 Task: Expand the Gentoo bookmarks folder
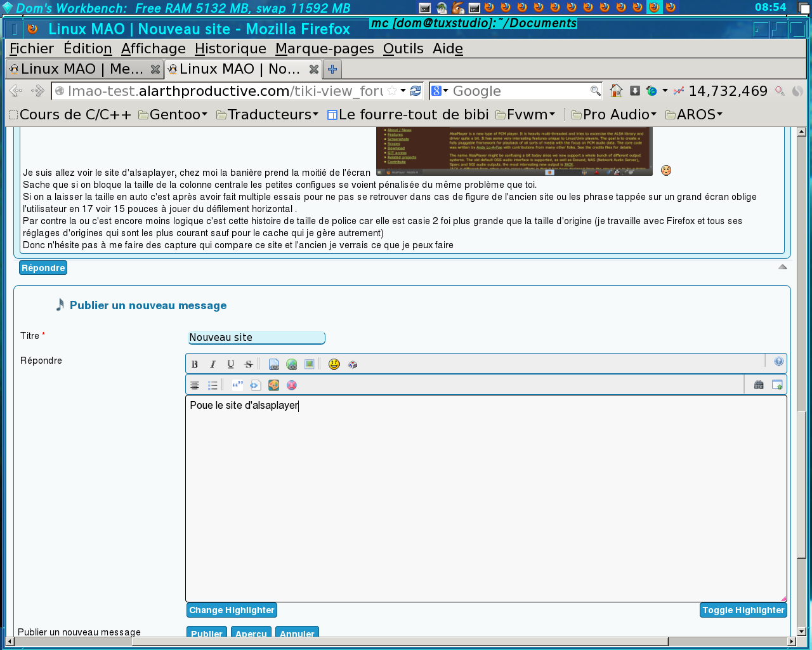click(x=173, y=115)
